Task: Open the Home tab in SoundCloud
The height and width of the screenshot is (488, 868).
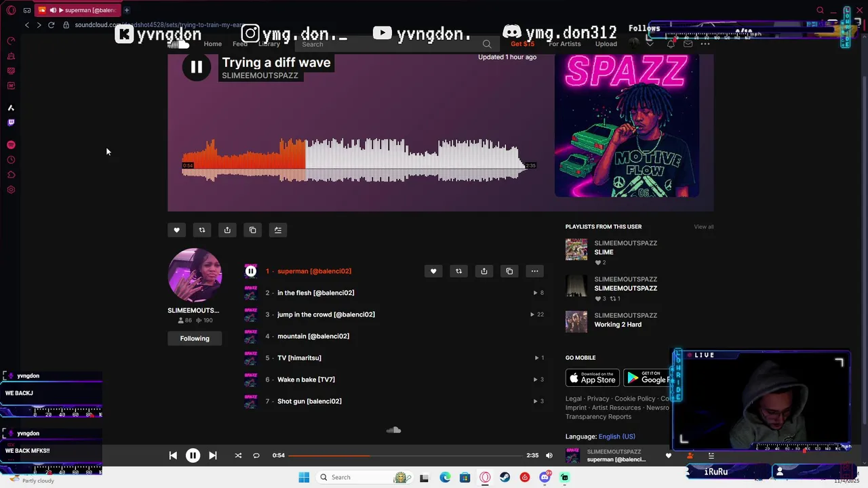Action: [x=213, y=44]
